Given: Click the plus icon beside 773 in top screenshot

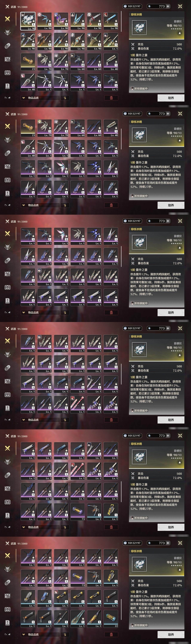Looking at the screenshot, I should tap(168, 6).
